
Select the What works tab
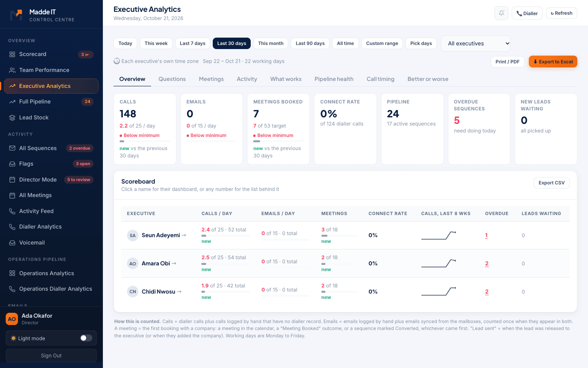286,79
